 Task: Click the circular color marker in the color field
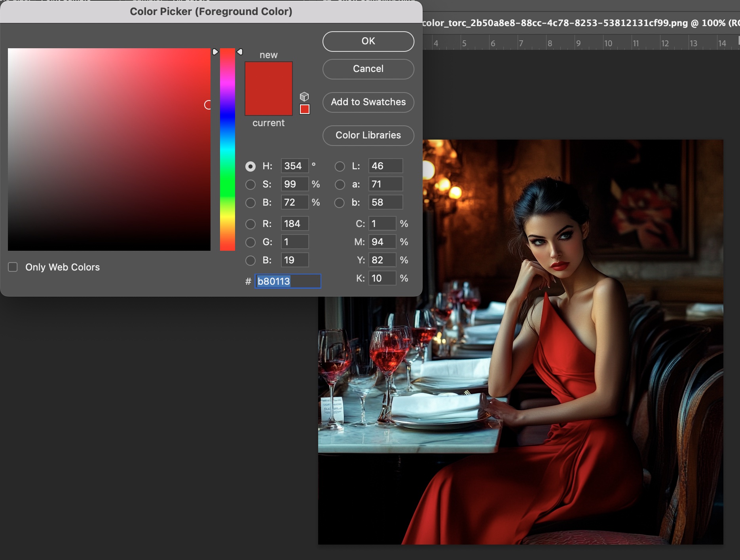point(208,105)
